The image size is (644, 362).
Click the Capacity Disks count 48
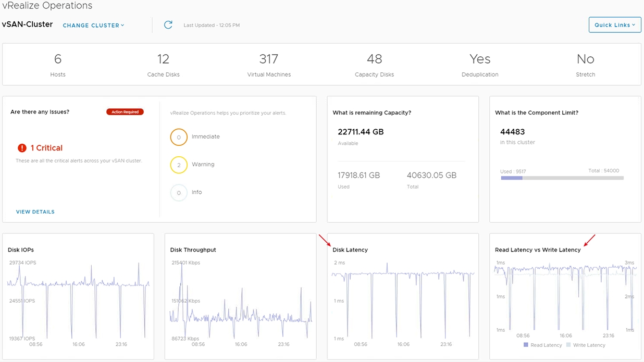tap(374, 59)
